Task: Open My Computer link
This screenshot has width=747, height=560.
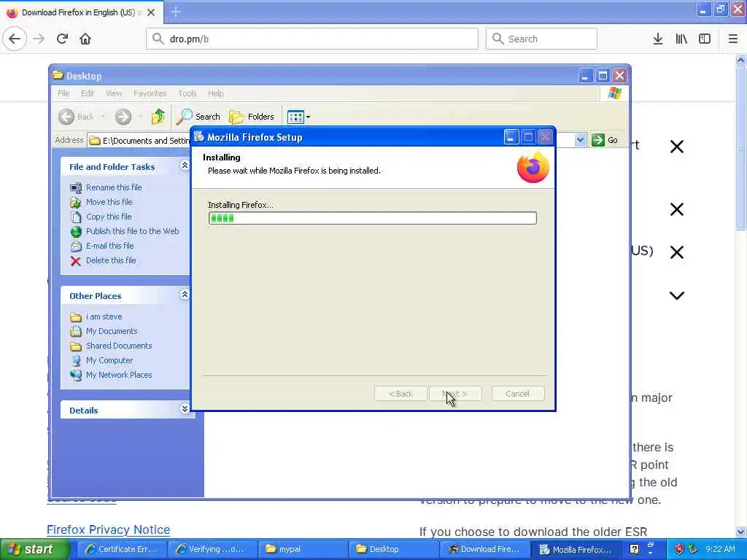Action: 109,360
